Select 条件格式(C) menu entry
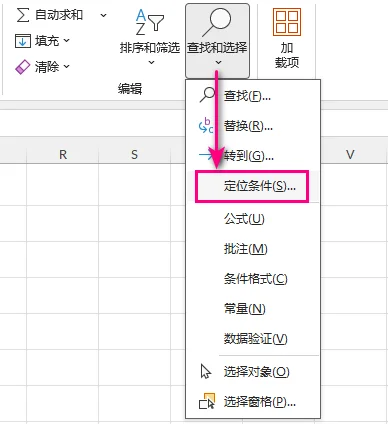 pyautogui.click(x=253, y=279)
